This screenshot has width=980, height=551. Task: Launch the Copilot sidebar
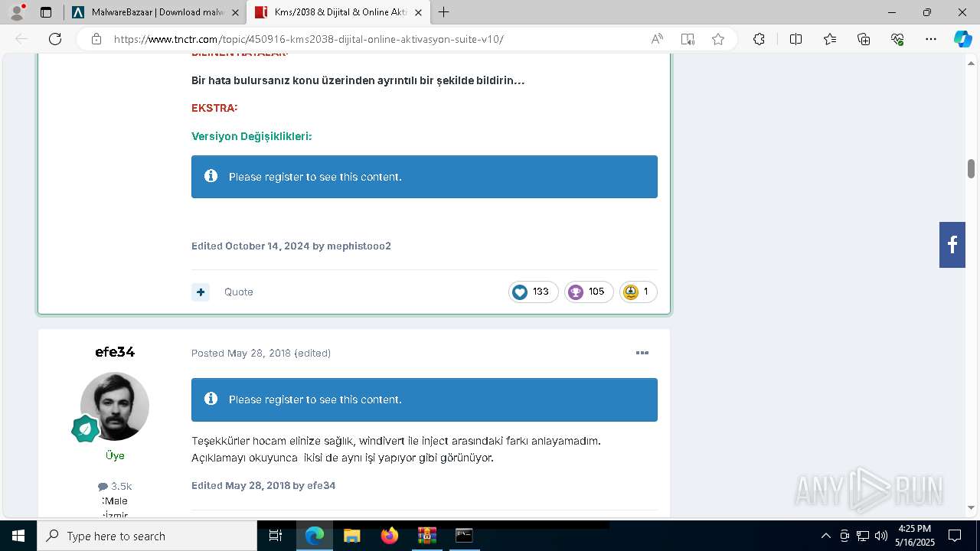[962, 39]
